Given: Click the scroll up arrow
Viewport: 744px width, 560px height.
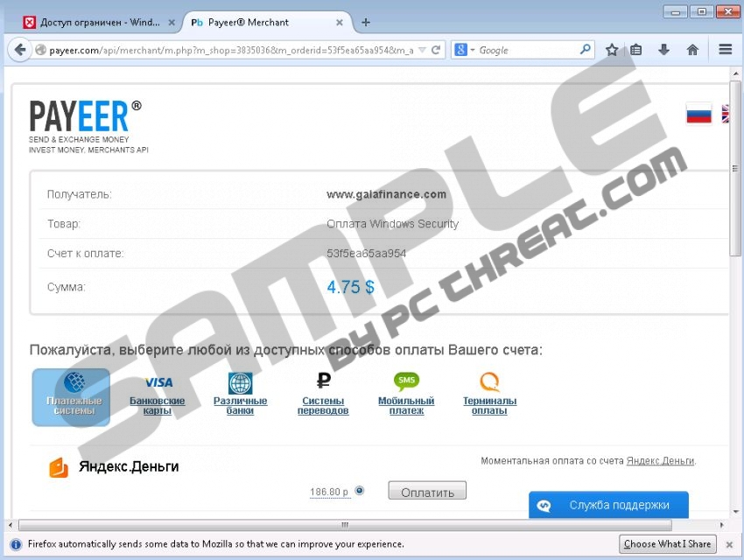Looking at the screenshot, I should pos(735,73).
